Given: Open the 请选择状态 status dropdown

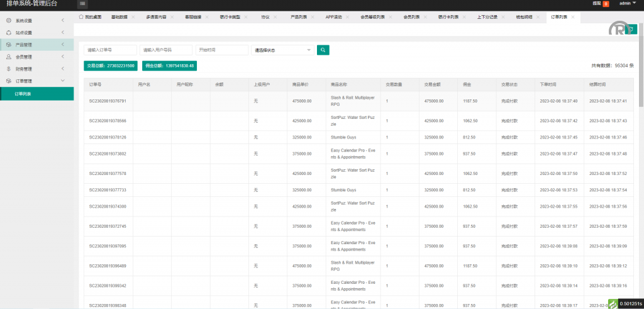Looking at the screenshot, I should coord(282,50).
